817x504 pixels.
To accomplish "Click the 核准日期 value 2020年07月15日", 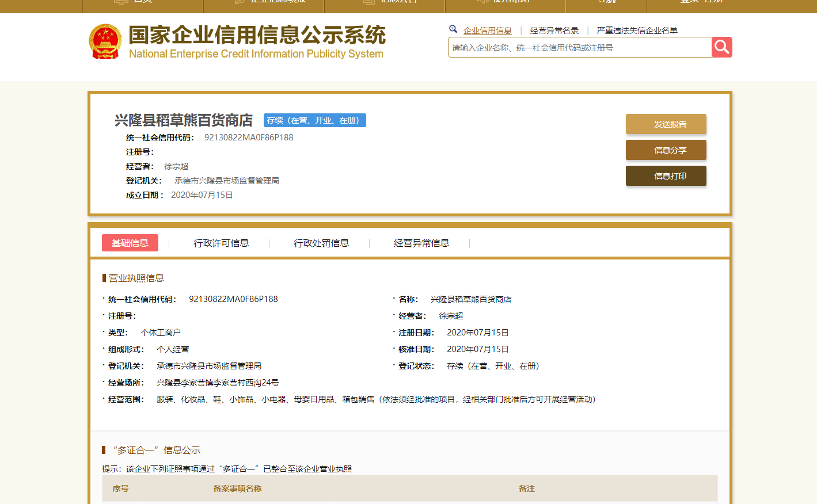I will (478, 349).
